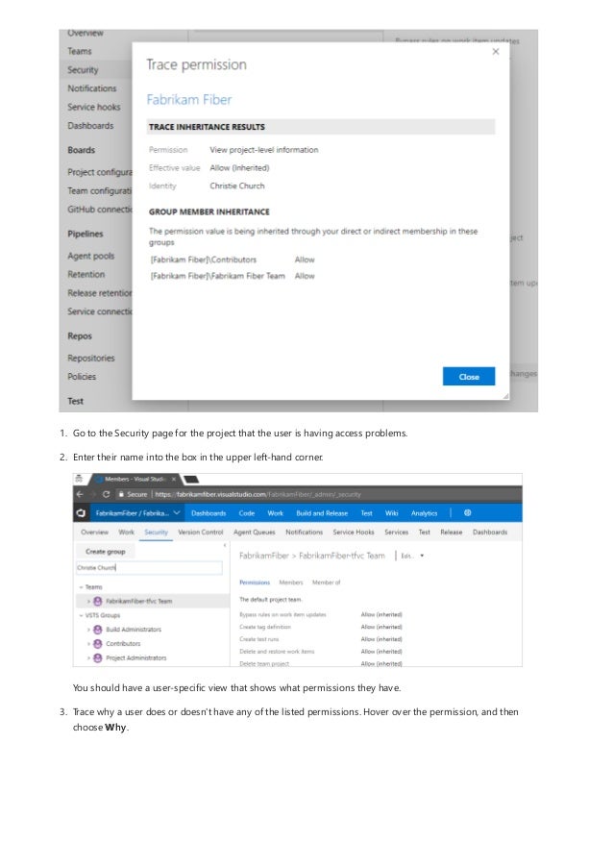613x868 pixels.
Task: Open the Wiki hub
Action: (392, 513)
